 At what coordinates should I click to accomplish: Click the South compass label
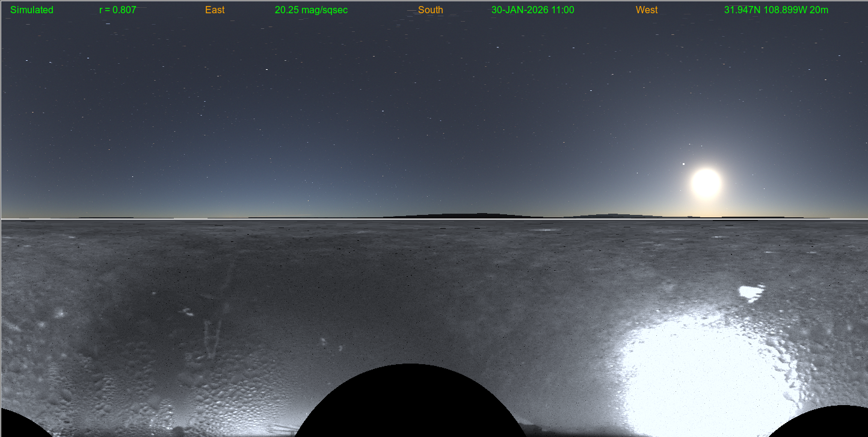tap(430, 10)
